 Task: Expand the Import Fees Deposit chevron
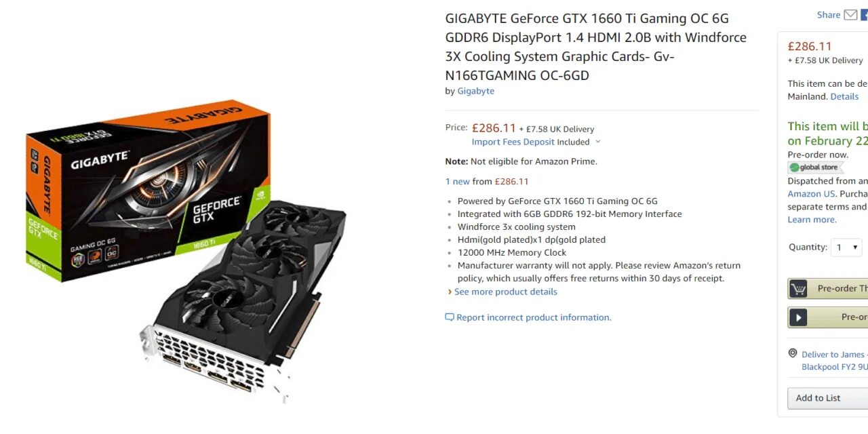point(597,142)
